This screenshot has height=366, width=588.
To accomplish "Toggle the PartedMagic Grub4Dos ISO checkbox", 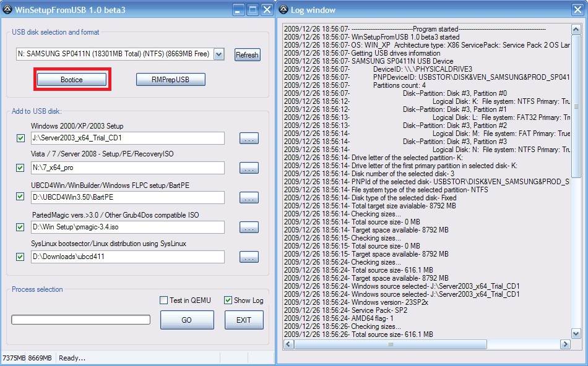I will pyautogui.click(x=21, y=227).
